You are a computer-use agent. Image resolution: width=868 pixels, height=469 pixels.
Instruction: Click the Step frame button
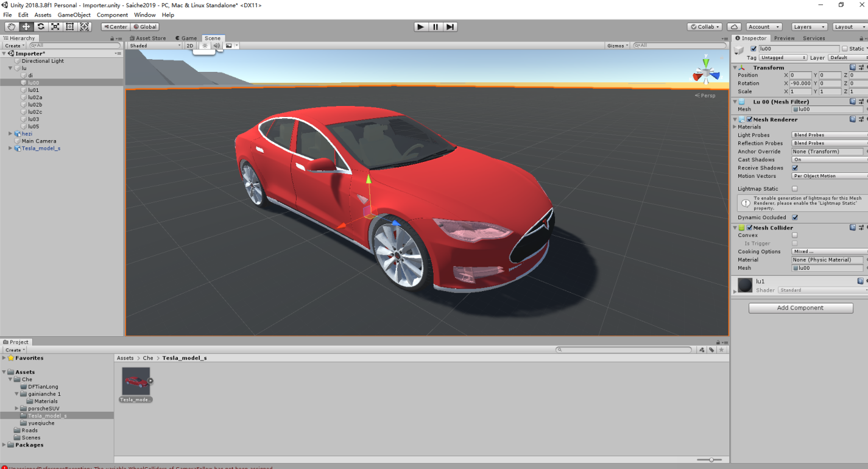pos(450,27)
